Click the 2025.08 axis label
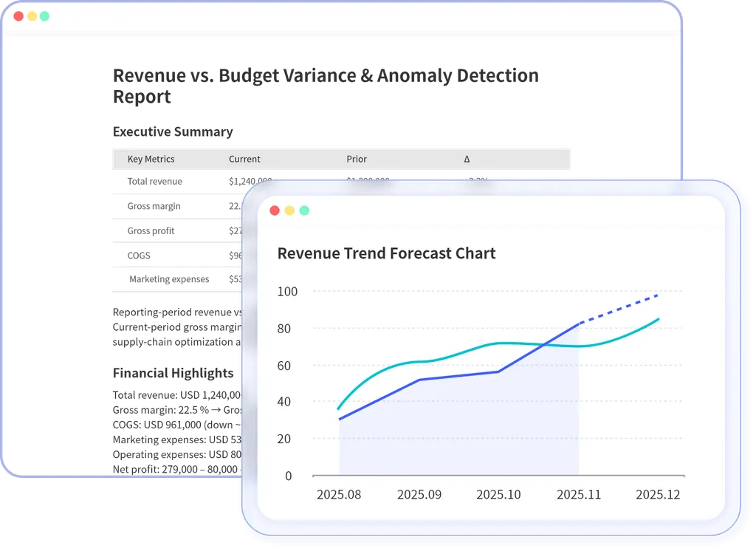Viewport: 756px width, 551px height. pyautogui.click(x=340, y=494)
